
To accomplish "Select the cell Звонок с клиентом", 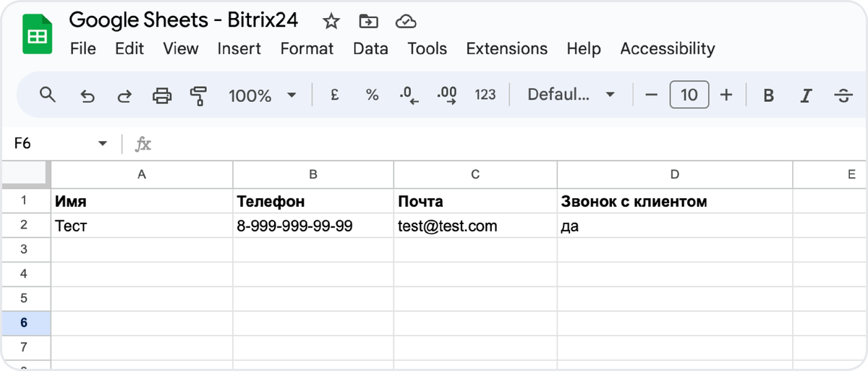I will point(675,201).
